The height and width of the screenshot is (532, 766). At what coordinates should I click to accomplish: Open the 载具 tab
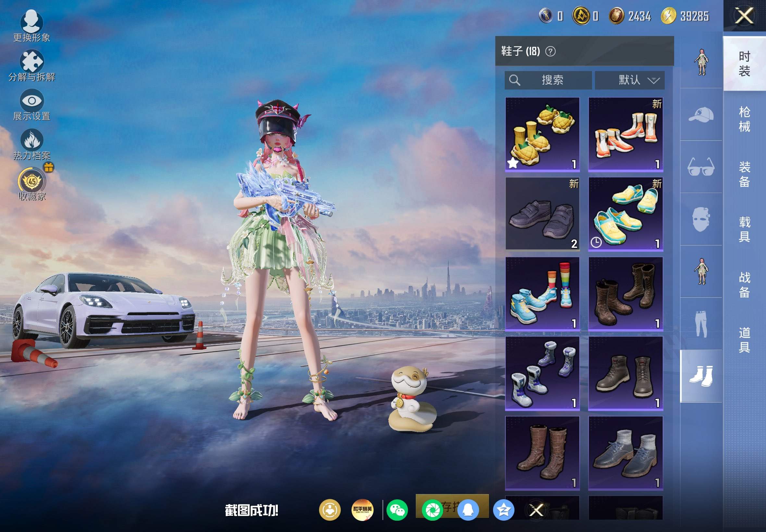click(744, 229)
